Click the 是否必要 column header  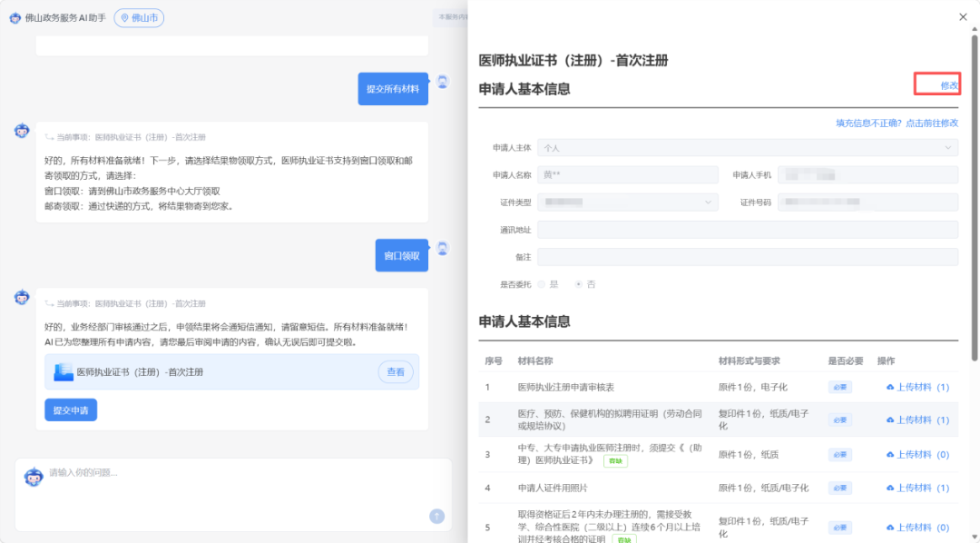[846, 361]
